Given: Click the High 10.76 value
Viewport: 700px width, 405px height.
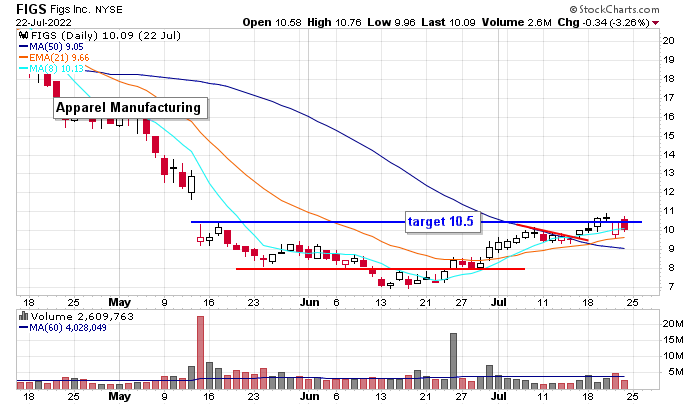Looking at the screenshot, I should [334, 22].
